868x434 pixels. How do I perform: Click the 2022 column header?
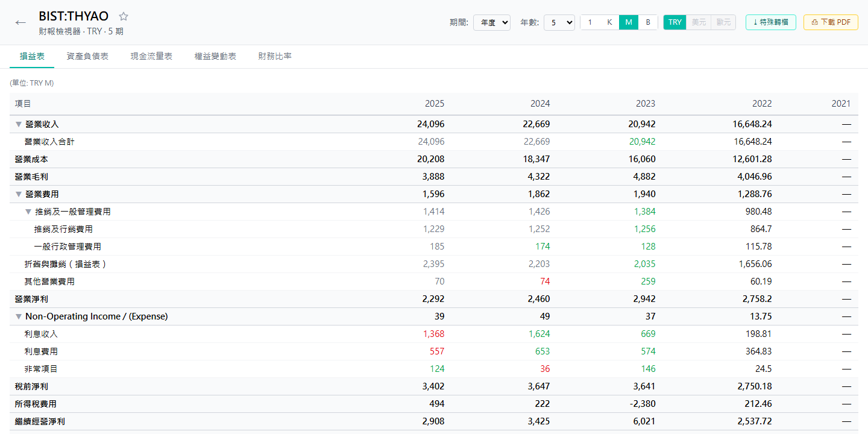coord(762,104)
